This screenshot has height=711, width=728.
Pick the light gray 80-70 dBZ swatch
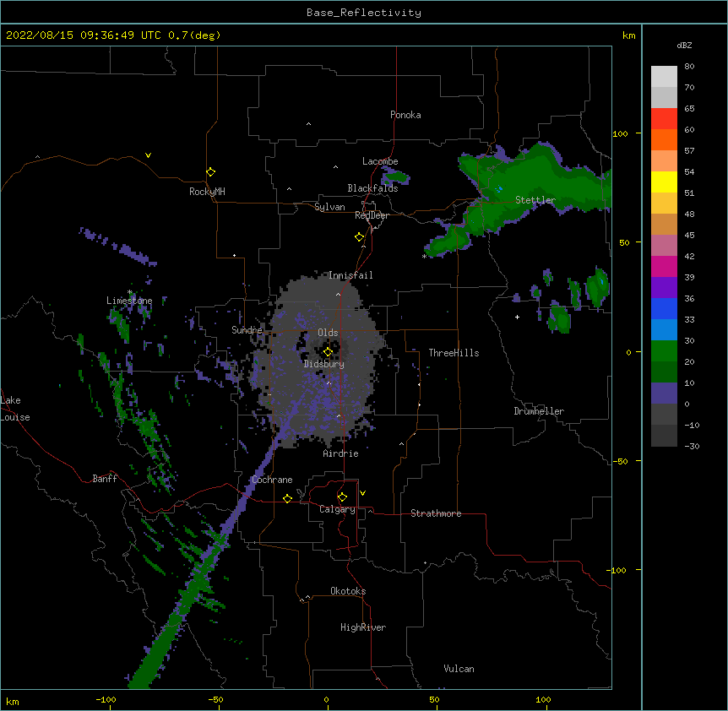click(x=664, y=77)
